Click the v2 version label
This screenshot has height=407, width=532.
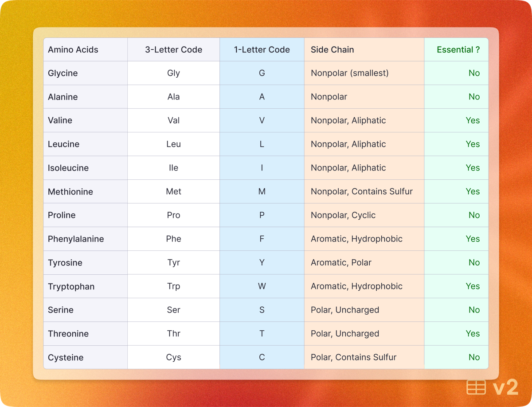(x=505, y=387)
